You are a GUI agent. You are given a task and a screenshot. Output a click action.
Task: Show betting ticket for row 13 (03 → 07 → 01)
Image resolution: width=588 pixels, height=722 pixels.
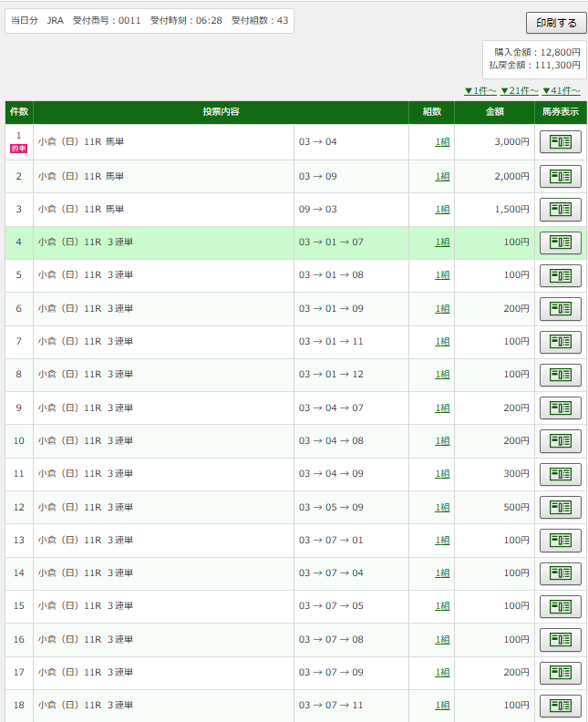pos(561,540)
